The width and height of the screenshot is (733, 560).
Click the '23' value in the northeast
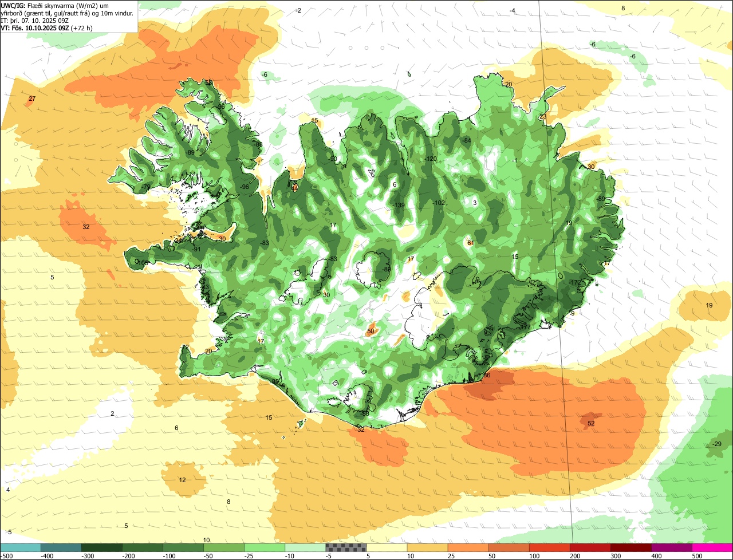click(x=543, y=117)
